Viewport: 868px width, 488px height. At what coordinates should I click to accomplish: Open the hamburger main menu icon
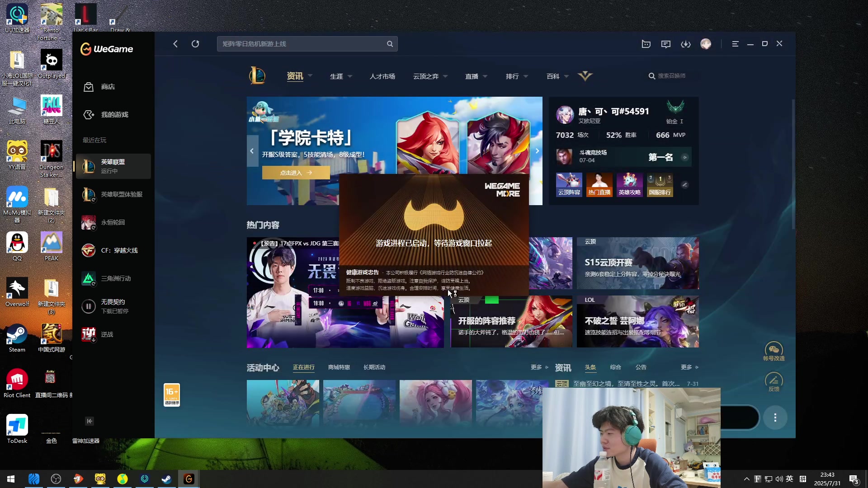point(735,44)
